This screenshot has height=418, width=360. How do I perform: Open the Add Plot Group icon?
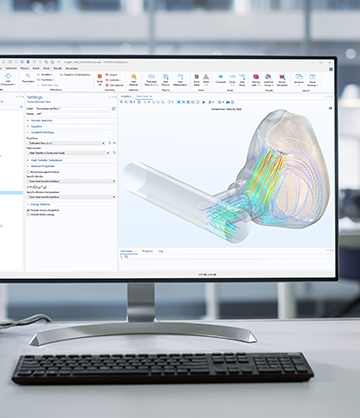[268, 80]
